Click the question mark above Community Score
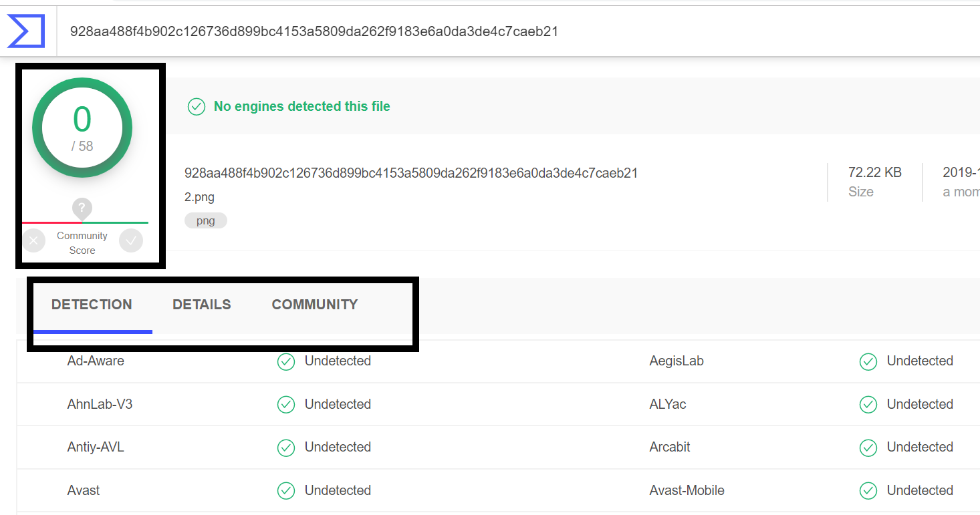 click(x=82, y=208)
